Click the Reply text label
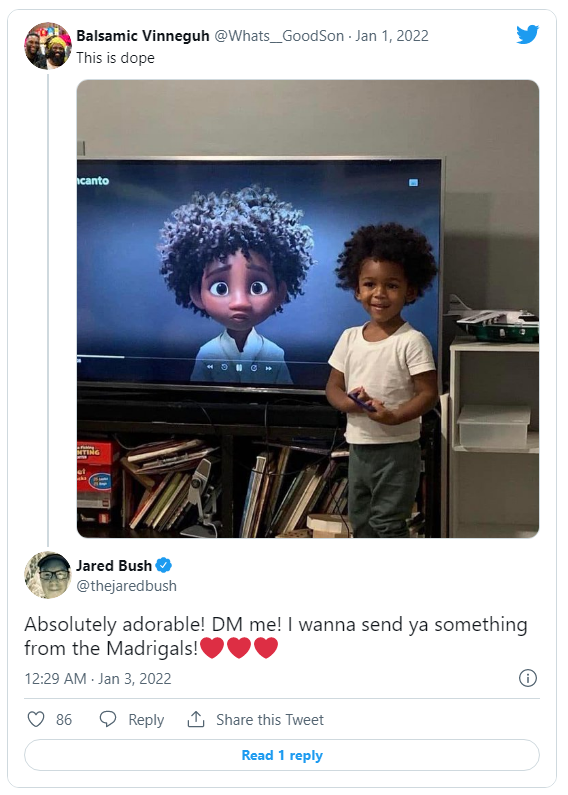Viewport: 568px width, 795px height. click(146, 720)
